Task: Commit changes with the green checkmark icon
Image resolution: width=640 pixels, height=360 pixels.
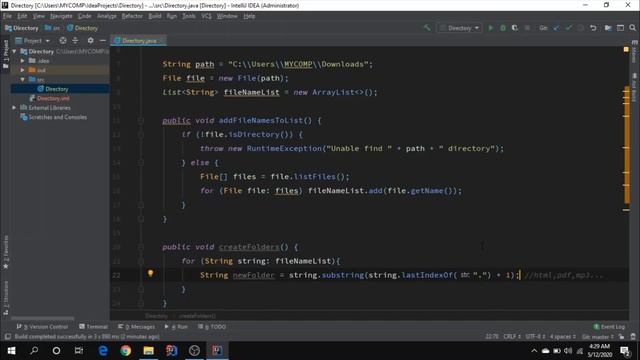Action: point(568,28)
